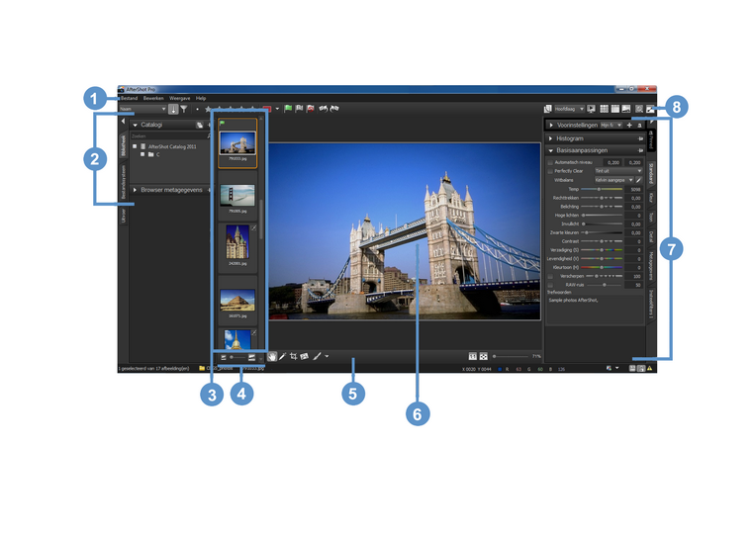This screenshot has width=756, height=535.
Task: Enable Automatisch niveau checkbox
Action: 549,161
